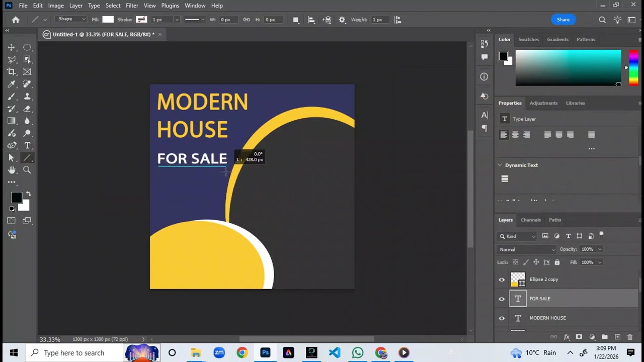Open the Plugins menu

pos(170,6)
